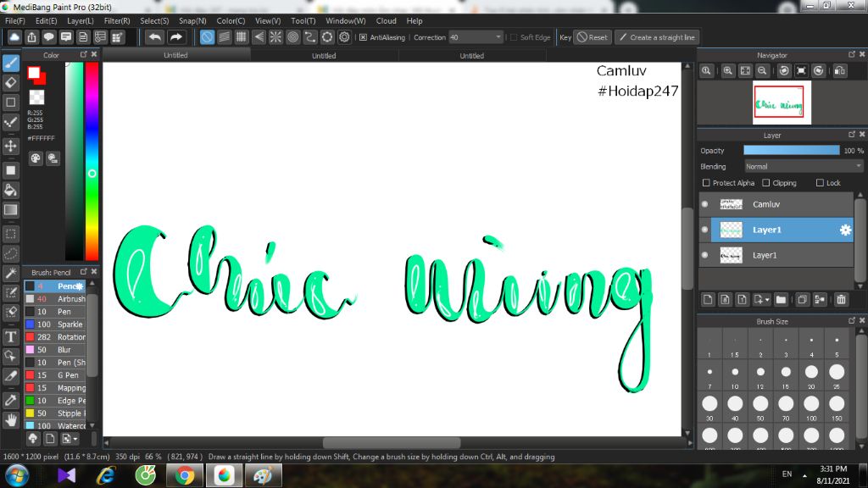Viewport: 868px width, 488px height.
Task: Select the Text tool
Action: click(x=10, y=336)
